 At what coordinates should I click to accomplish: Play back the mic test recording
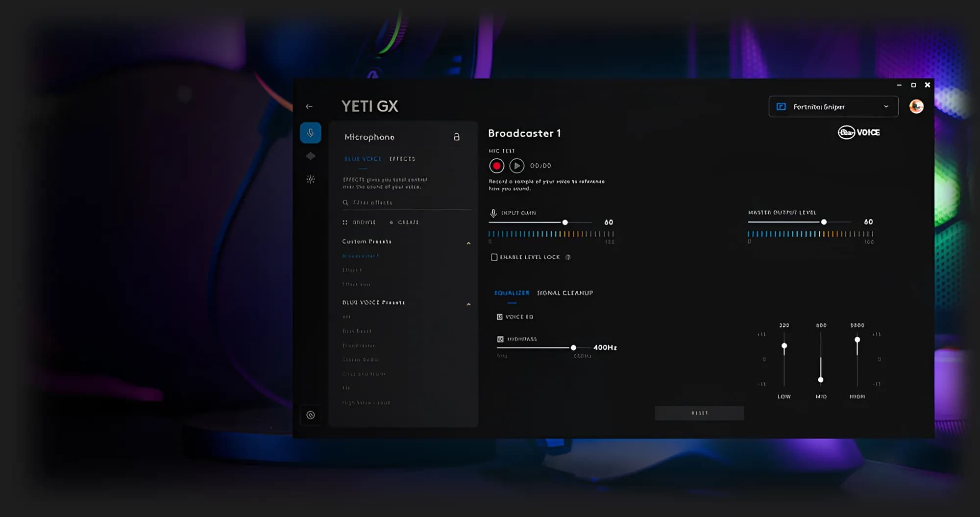pos(516,166)
